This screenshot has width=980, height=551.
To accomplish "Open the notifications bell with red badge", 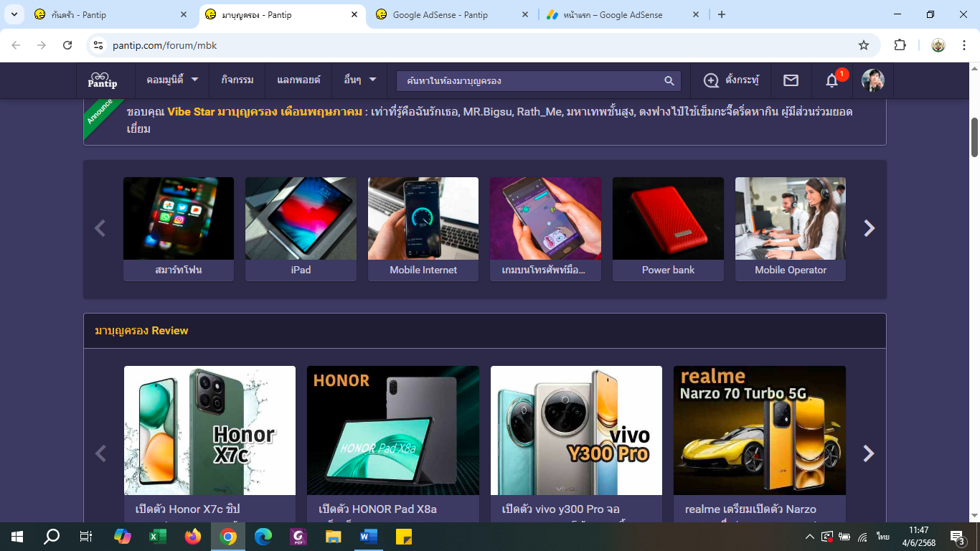I will pos(832,80).
